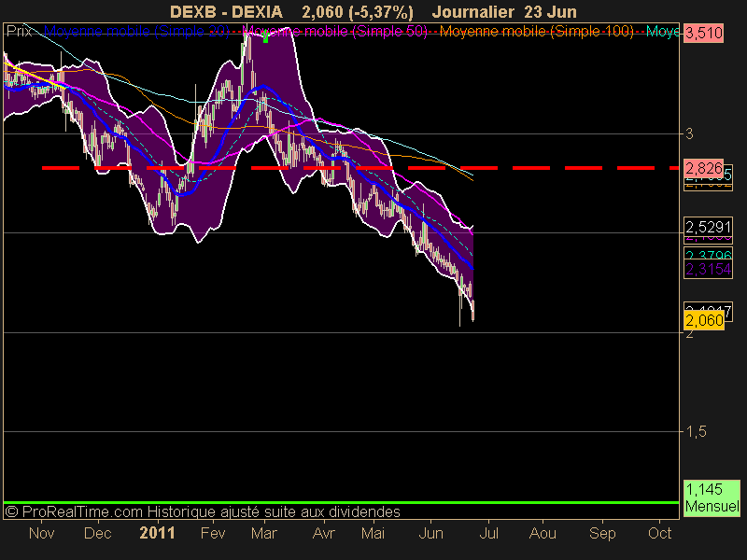Click the Journalier timeframe label
This screenshot has height=560, width=747.
pyautogui.click(x=473, y=11)
